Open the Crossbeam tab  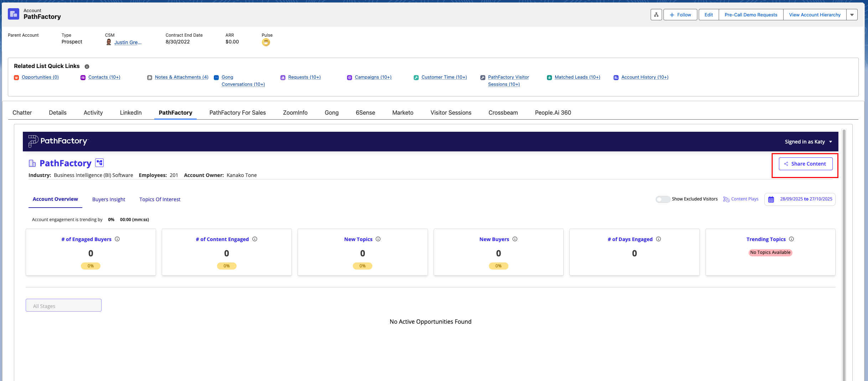pyautogui.click(x=503, y=113)
